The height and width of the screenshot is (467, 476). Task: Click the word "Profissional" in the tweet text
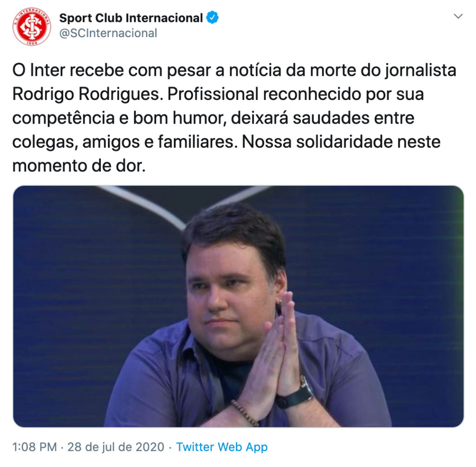point(213,94)
